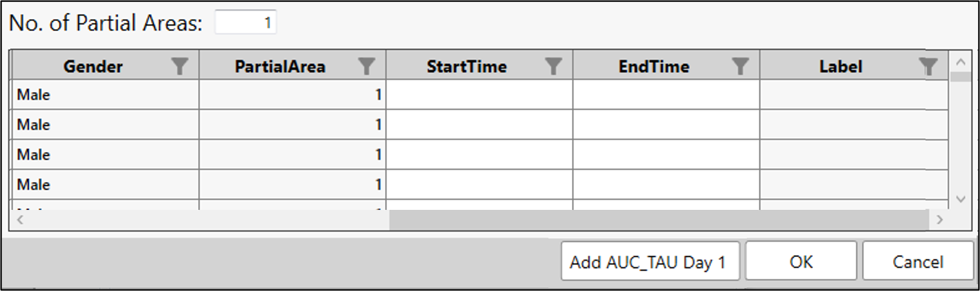Image resolution: width=980 pixels, height=291 pixels.
Task: Click the No. of Partial Areas field
Action: pyautogui.click(x=245, y=23)
